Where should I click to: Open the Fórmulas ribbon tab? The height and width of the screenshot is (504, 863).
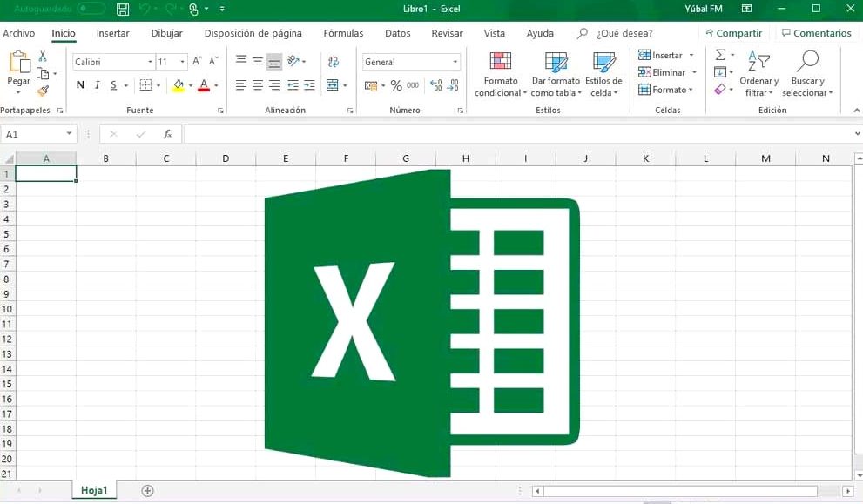click(x=343, y=33)
